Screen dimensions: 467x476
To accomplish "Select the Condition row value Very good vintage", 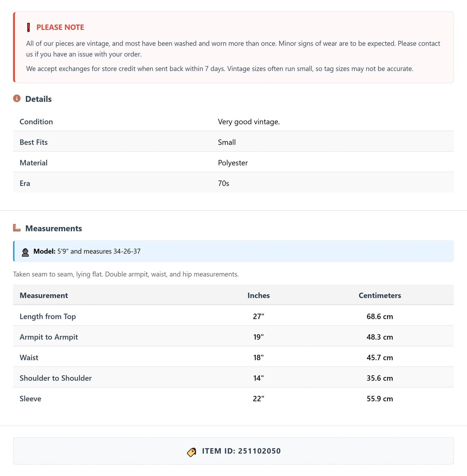I will 249,122.
